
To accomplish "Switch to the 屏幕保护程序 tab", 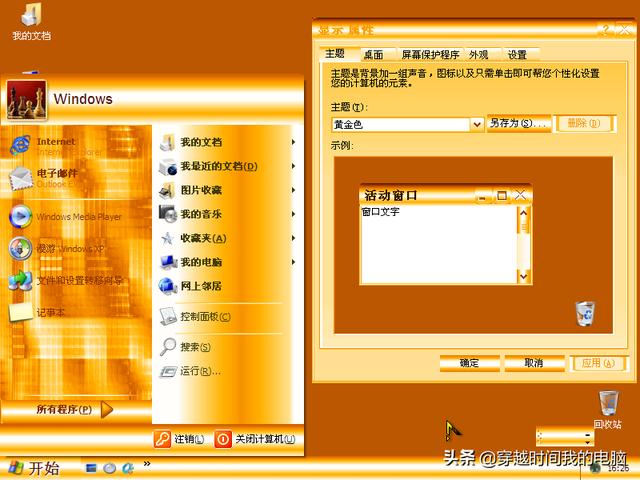I will tap(430, 55).
